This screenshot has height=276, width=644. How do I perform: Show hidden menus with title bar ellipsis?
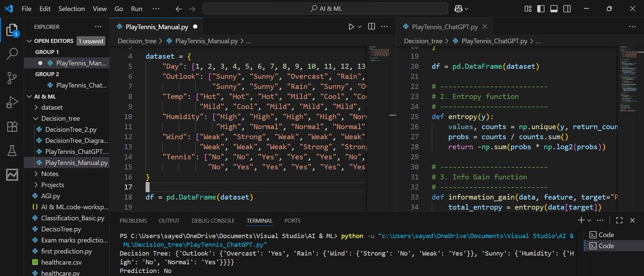pyautogui.click(x=156, y=9)
